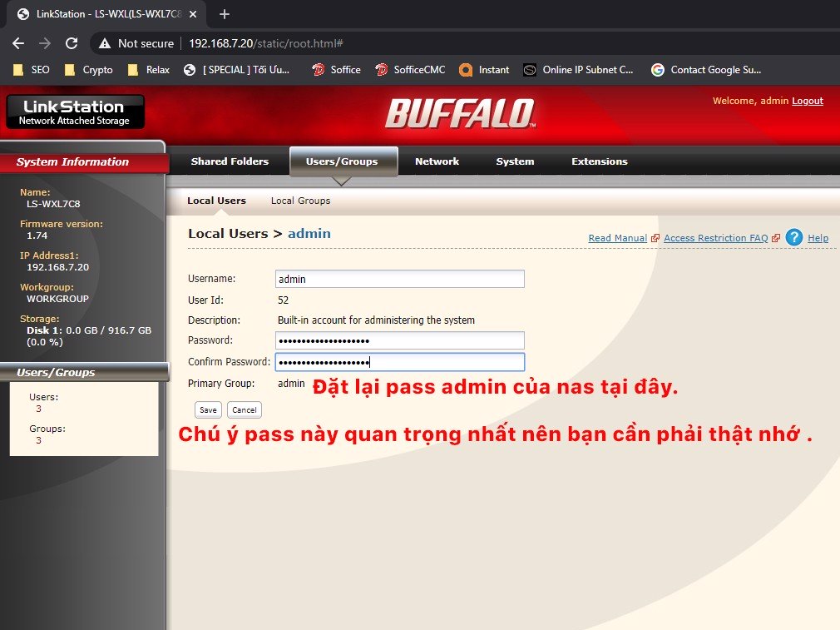This screenshot has height=630, width=840.
Task: Save the admin user settings
Action: [208, 409]
